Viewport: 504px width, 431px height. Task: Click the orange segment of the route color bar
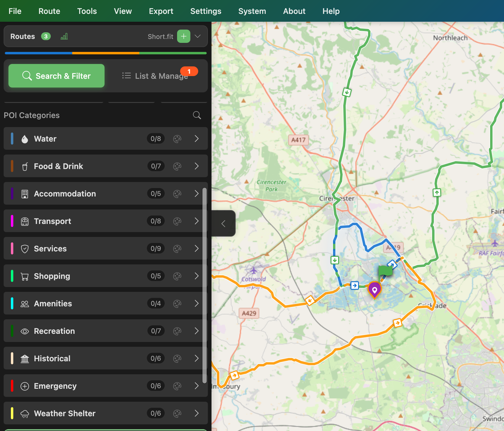(x=106, y=53)
